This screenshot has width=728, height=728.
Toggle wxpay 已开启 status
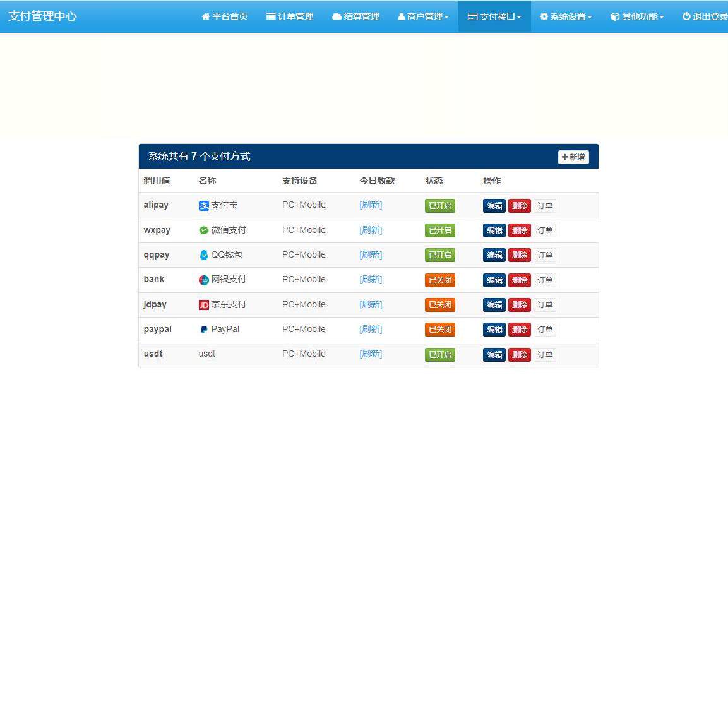(x=439, y=230)
